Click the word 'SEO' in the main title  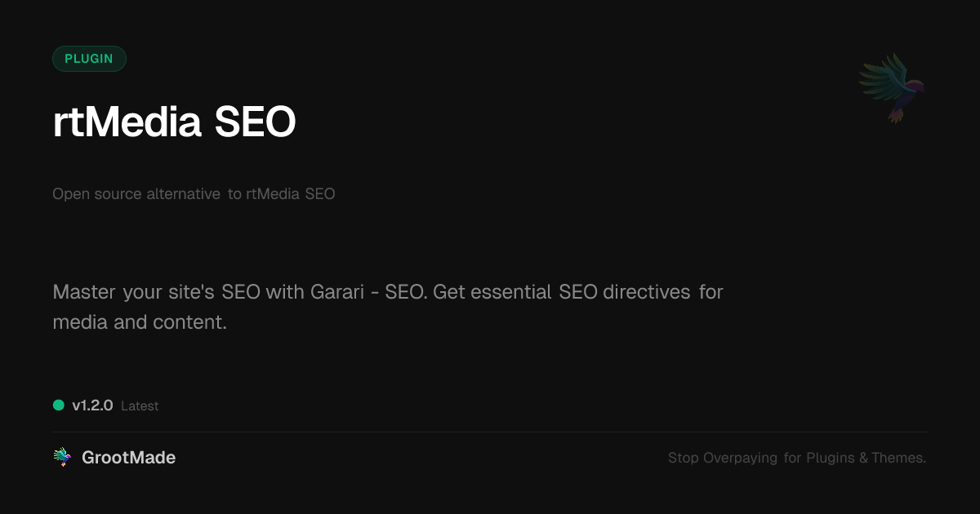[x=255, y=122]
